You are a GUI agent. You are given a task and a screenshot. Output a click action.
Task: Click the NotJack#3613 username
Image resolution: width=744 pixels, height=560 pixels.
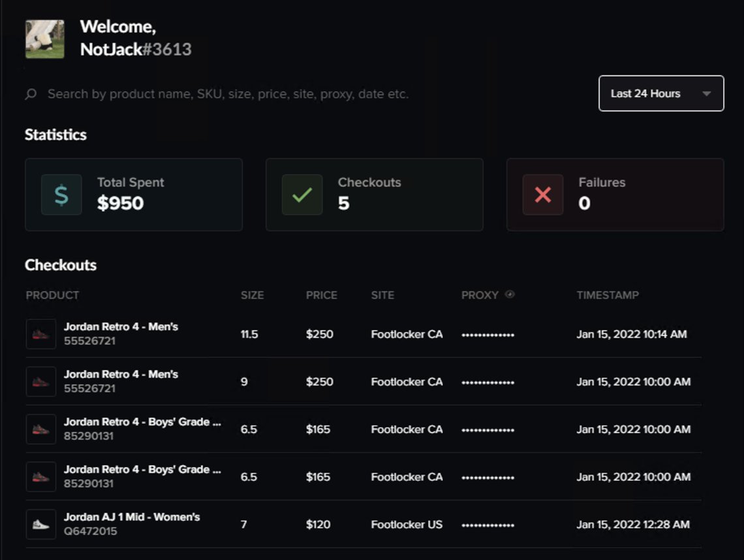(136, 50)
